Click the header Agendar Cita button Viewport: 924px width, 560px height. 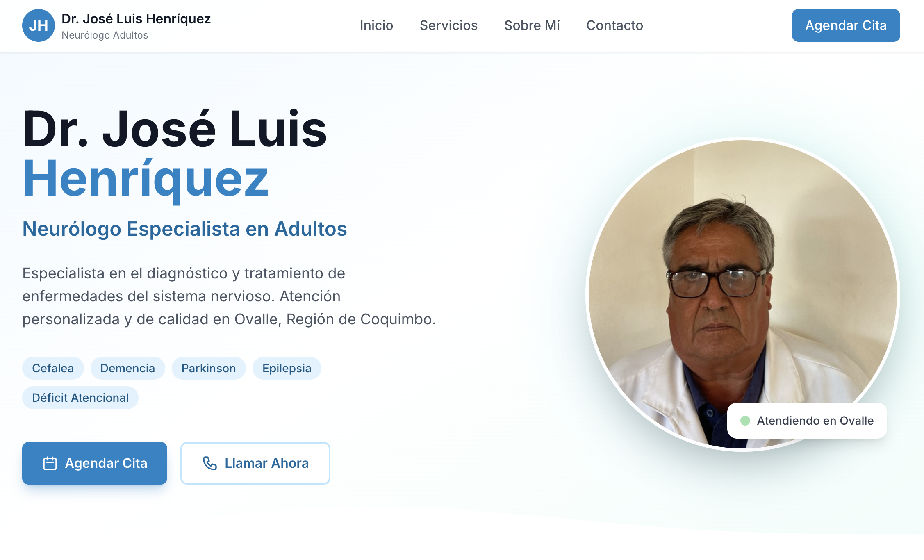pyautogui.click(x=846, y=25)
